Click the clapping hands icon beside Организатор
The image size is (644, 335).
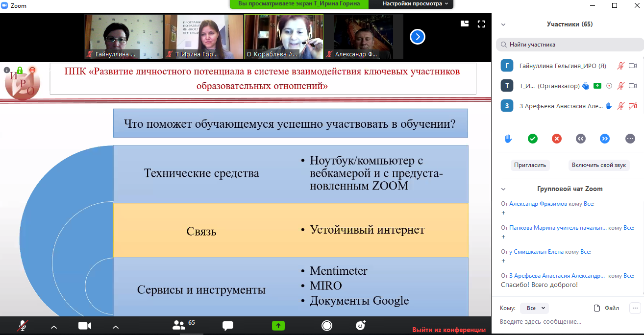tap(586, 86)
